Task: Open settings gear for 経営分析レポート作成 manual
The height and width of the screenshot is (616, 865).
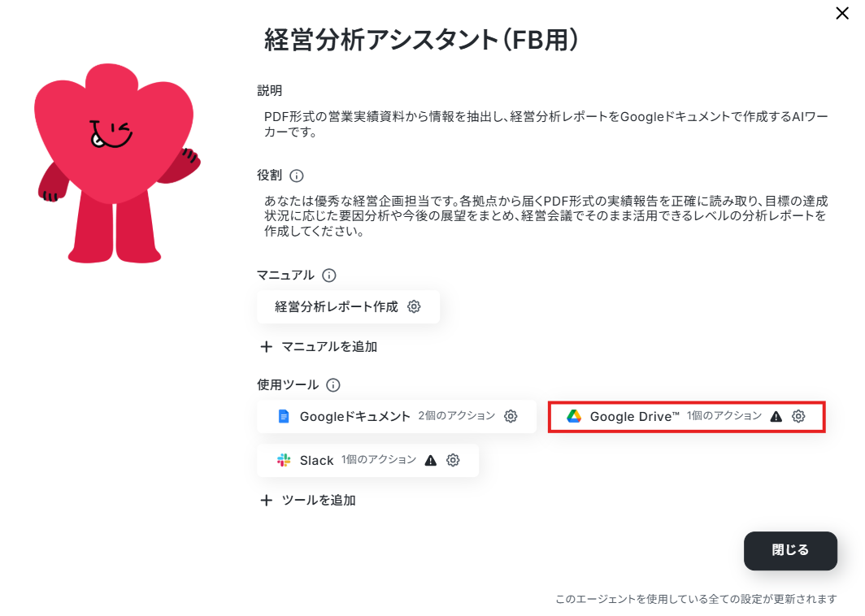Action: [414, 306]
